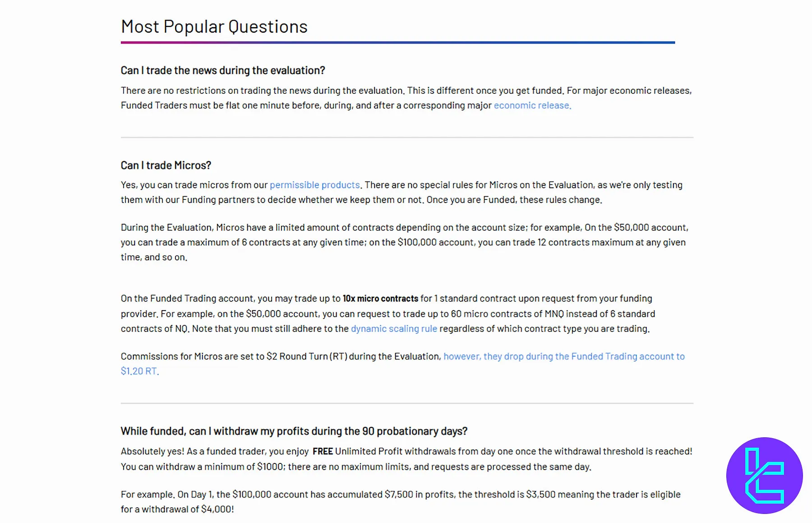Viewport: 812px width, 523px height.
Task: Click the bold "10x micro contracts" text
Action: coord(380,299)
